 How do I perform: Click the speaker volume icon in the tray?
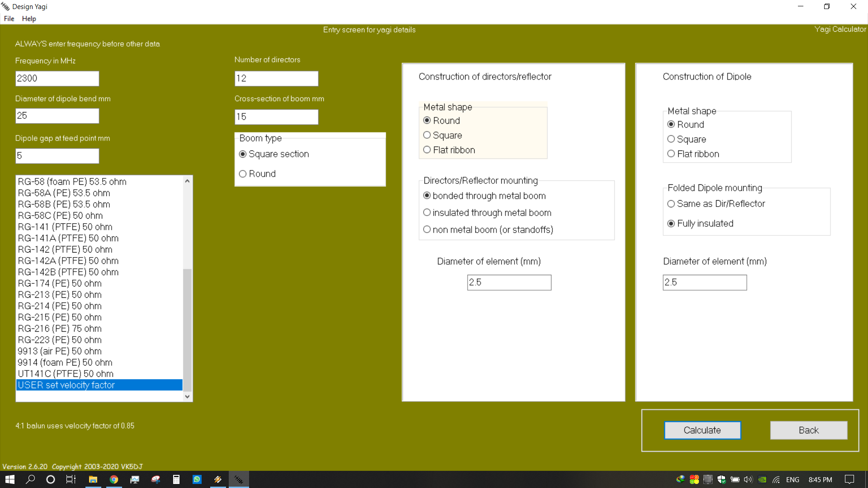pos(747,479)
